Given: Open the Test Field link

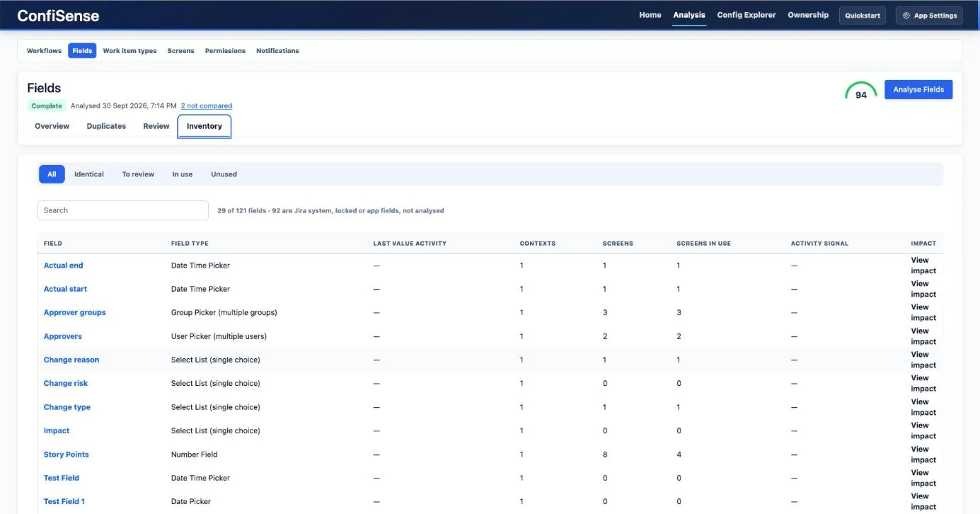Looking at the screenshot, I should [62, 478].
